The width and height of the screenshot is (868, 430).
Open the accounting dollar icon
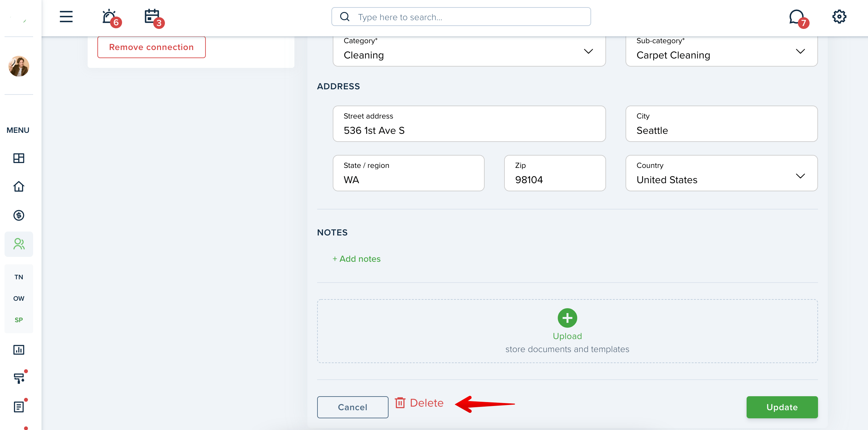click(19, 215)
